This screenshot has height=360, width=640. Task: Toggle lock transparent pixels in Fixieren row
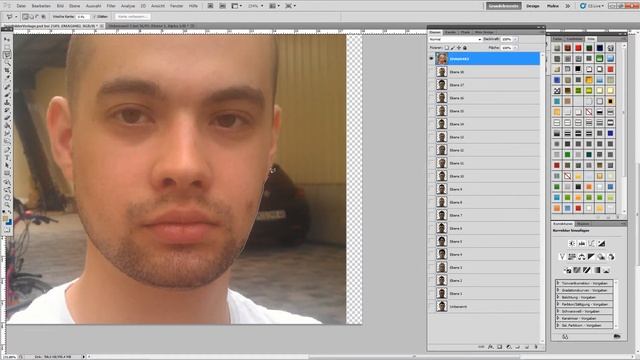(x=447, y=48)
